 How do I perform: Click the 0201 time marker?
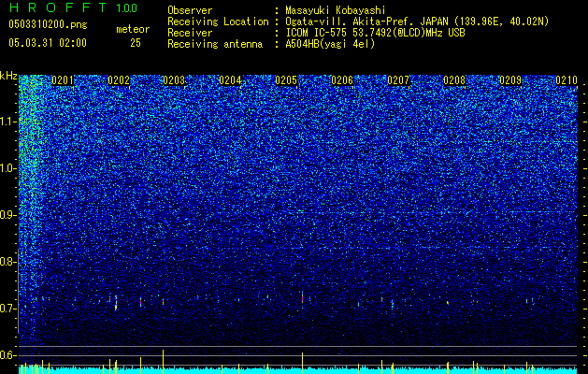tap(63, 80)
